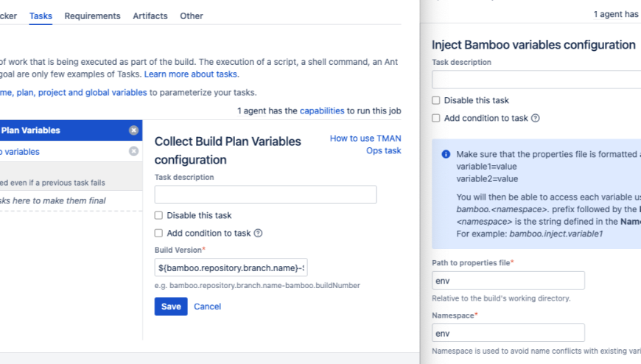Open the agent capabilities link

coord(322,111)
